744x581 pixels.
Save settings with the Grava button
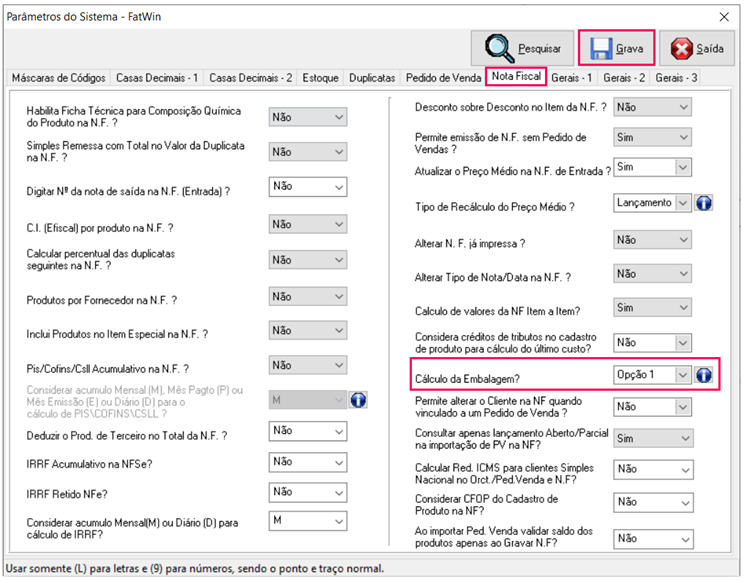[x=615, y=48]
